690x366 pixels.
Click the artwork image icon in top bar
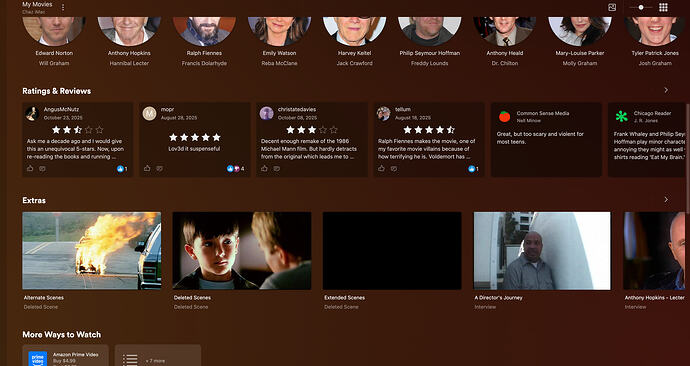(612, 7)
